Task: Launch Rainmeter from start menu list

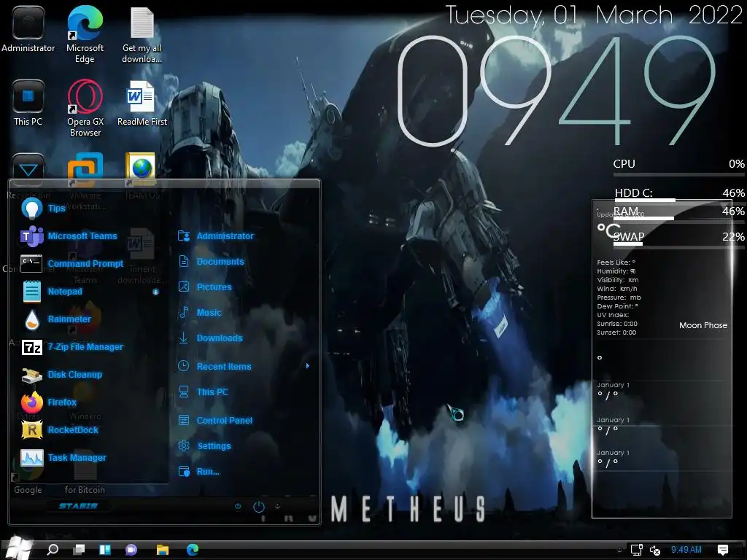Action: pyautogui.click(x=56, y=319)
